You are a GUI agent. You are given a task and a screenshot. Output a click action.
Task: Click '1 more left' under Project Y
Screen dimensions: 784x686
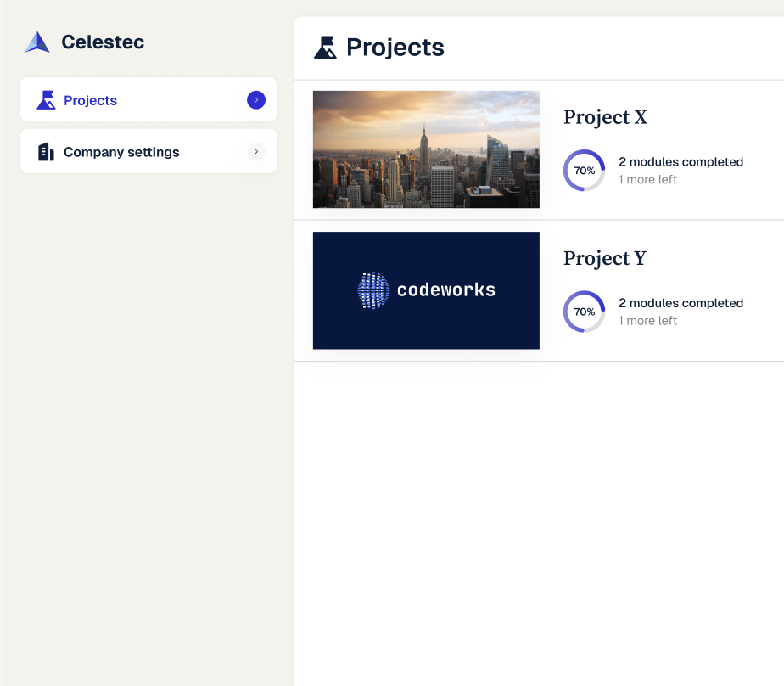[647, 321]
